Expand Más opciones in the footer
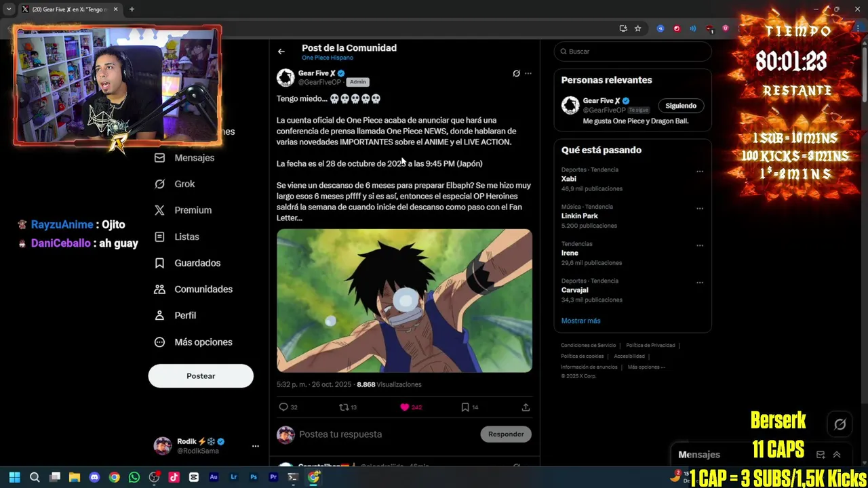 (x=646, y=367)
